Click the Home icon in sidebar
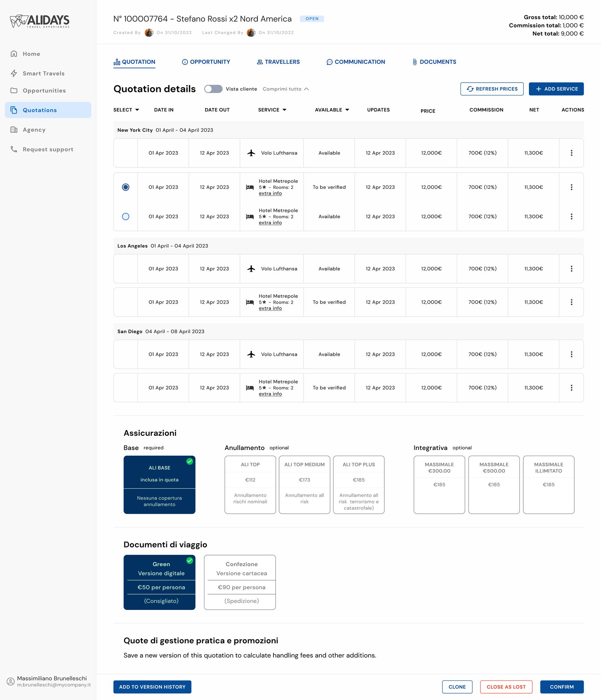 (14, 54)
